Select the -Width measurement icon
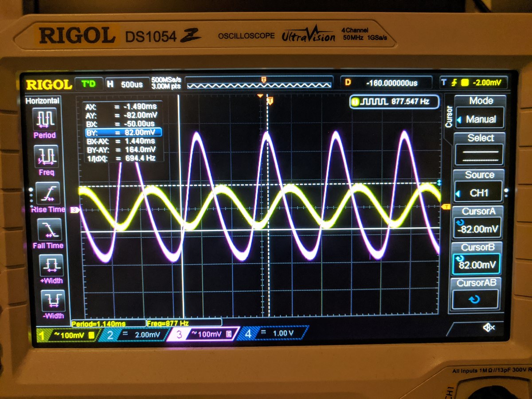The width and height of the screenshot is (532, 399). point(52,301)
